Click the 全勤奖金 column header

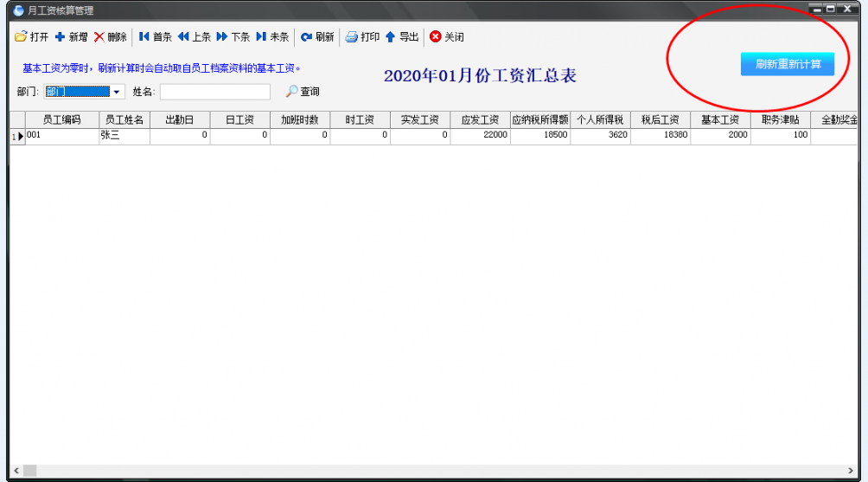(x=835, y=119)
